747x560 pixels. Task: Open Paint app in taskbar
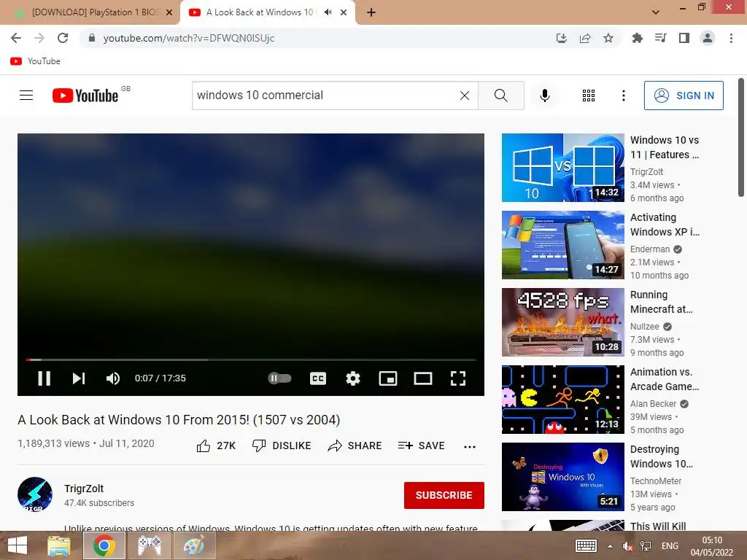194,545
